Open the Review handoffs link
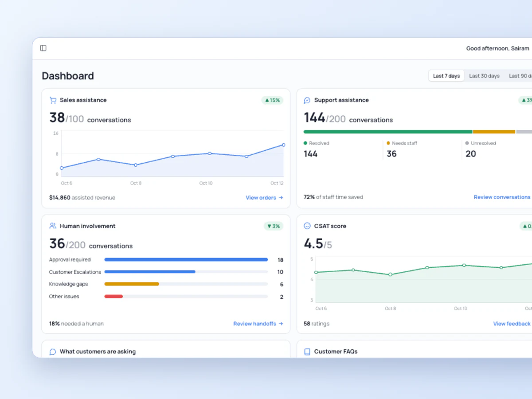This screenshot has height=399, width=532. pyautogui.click(x=258, y=324)
